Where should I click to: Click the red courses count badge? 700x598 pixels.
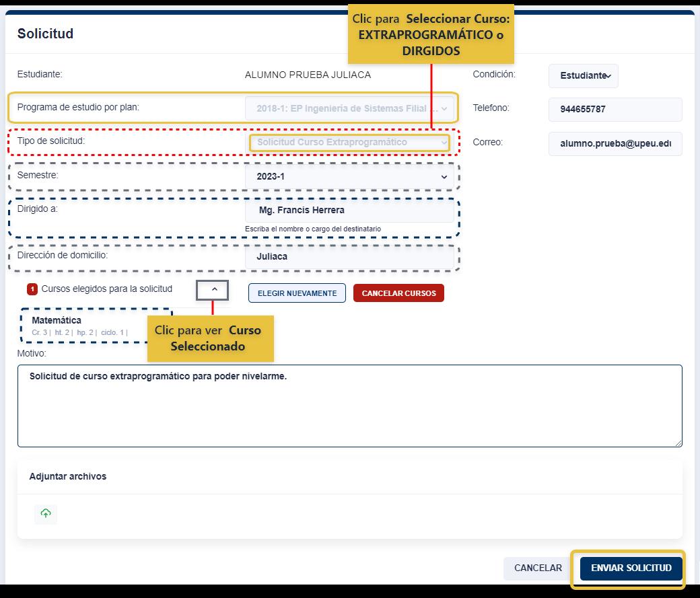click(32, 289)
